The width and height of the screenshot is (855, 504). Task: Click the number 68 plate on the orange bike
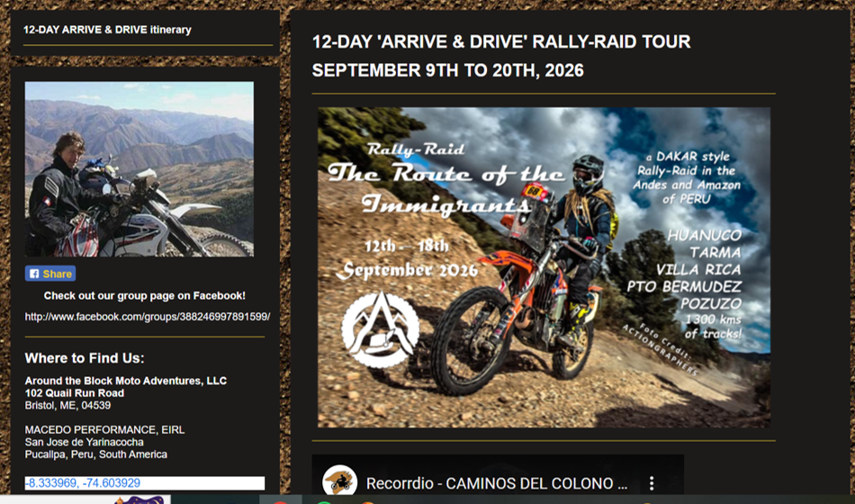coord(534,192)
